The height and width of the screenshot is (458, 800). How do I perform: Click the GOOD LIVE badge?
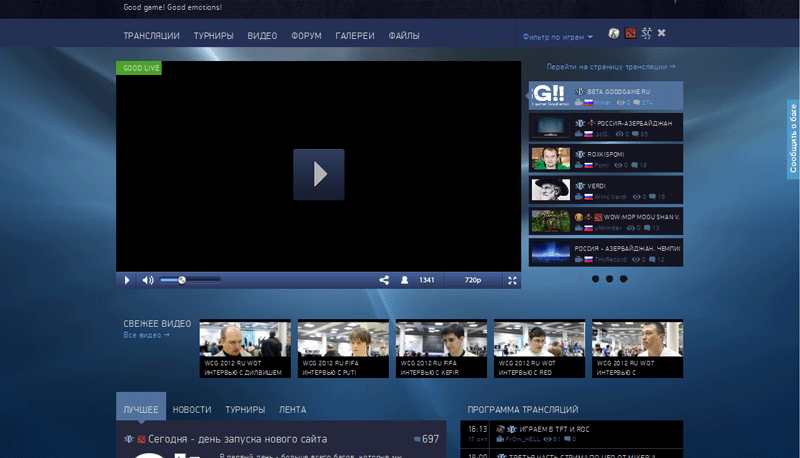click(x=139, y=68)
